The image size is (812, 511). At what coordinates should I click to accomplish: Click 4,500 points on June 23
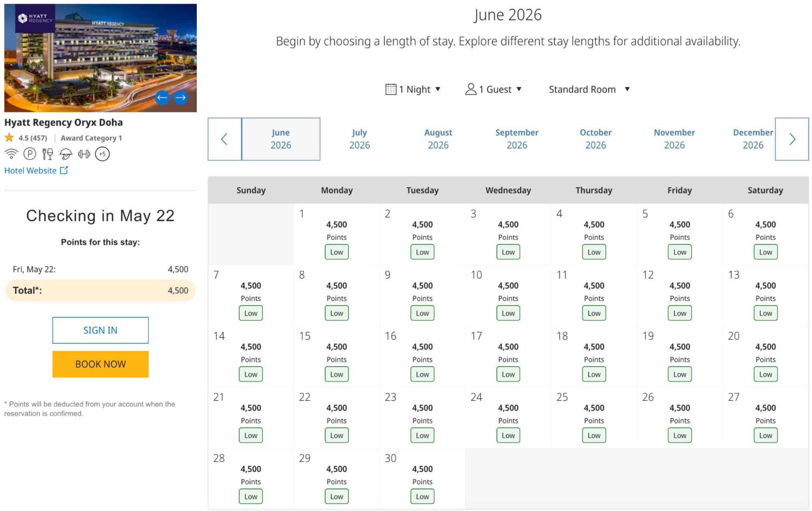422,408
